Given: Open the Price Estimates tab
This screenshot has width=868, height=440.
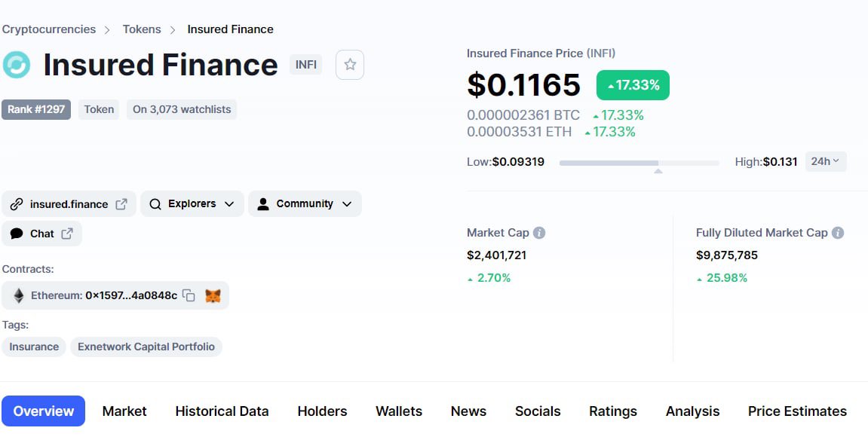Looking at the screenshot, I should pyautogui.click(x=797, y=411).
